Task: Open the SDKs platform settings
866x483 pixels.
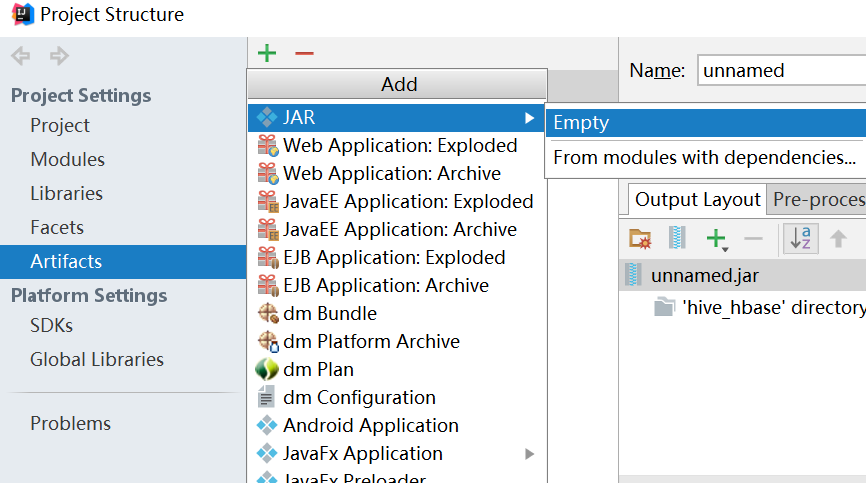Action: pos(51,326)
